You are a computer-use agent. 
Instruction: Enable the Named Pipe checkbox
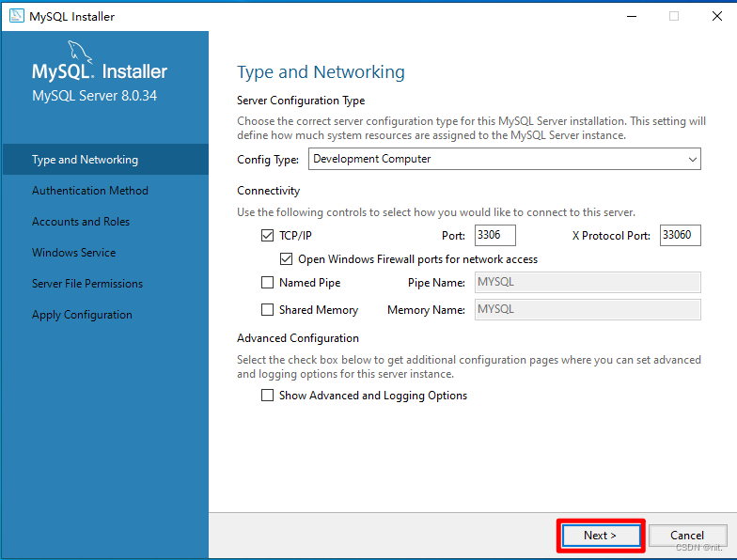(x=267, y=282)
